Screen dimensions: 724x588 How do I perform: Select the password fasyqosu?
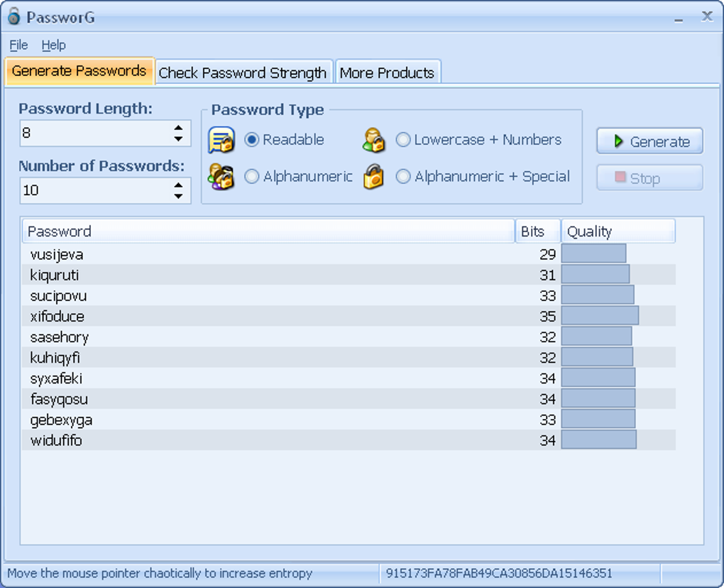(59, 399)
